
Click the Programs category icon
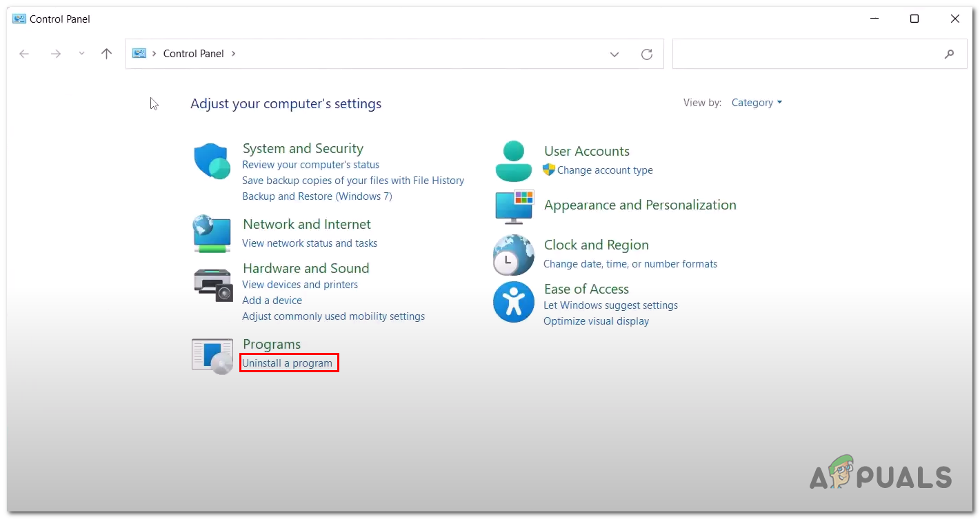click(212, 356)
